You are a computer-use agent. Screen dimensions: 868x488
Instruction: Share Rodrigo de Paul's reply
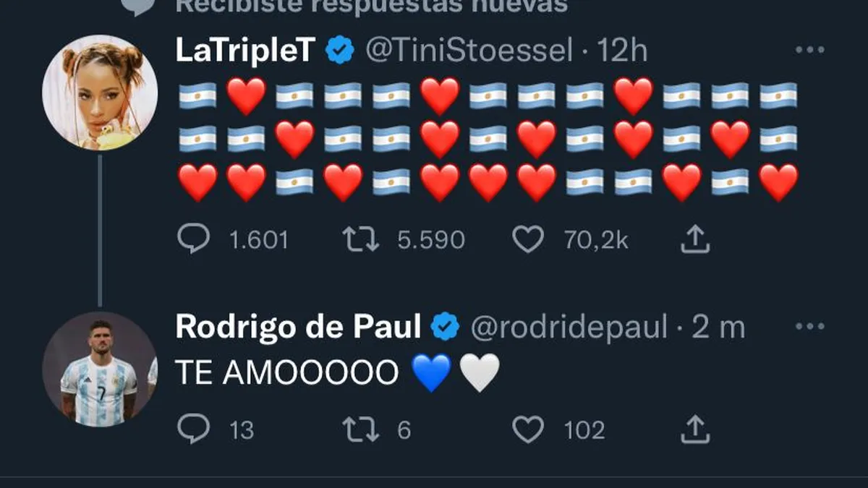pos(694,430)
